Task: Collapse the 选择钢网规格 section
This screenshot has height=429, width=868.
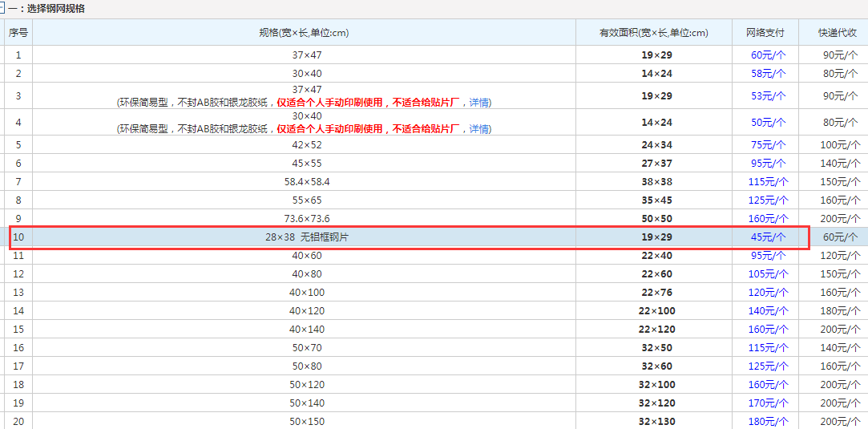Action: pyautogui.click(x=2, y=9)
